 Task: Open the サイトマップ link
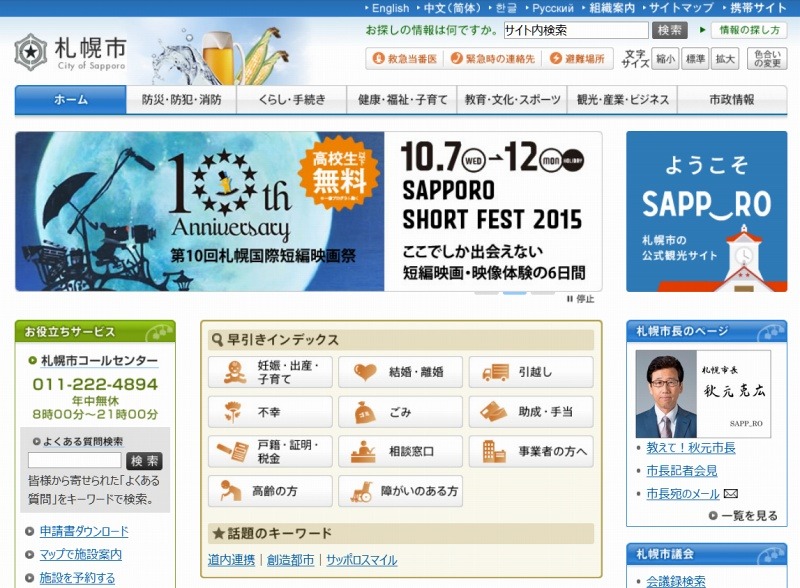coord(681,8)
